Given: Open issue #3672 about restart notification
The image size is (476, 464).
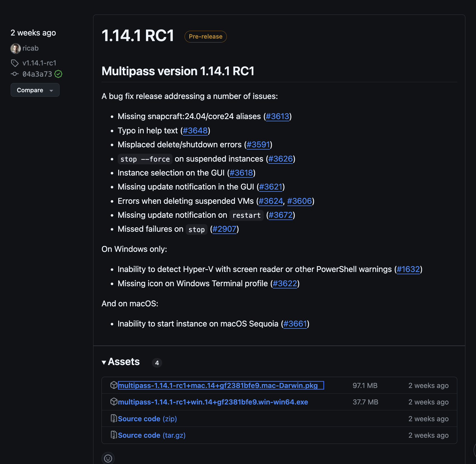Looking at the screenshot, I should tap(281, 215).
